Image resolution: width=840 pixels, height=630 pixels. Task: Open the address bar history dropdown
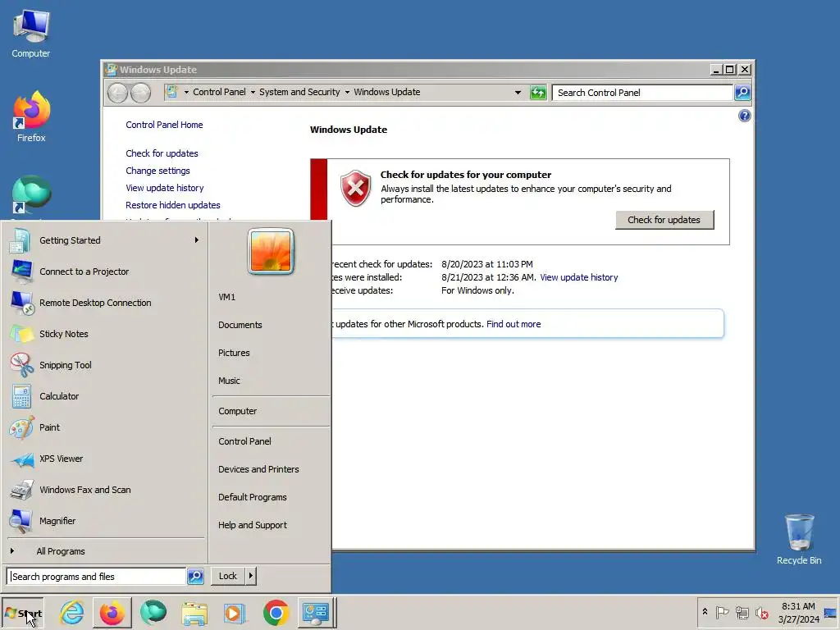coord(518,93)
